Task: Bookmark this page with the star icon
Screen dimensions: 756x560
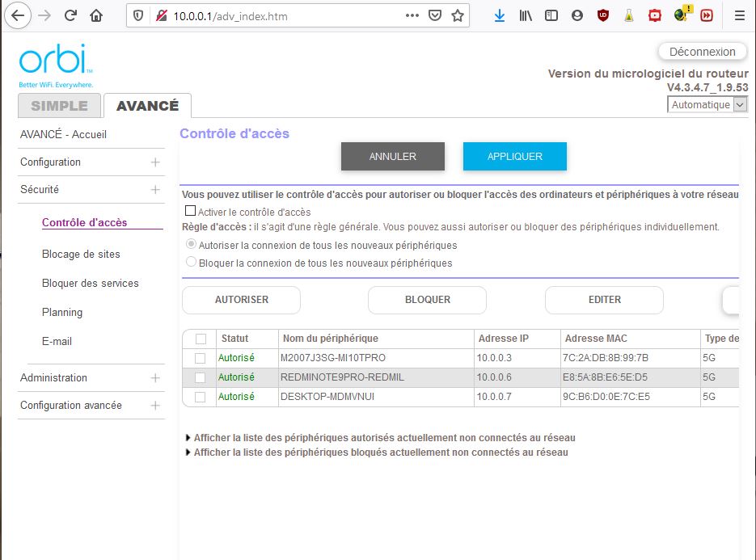Action: tap(458, 15)
